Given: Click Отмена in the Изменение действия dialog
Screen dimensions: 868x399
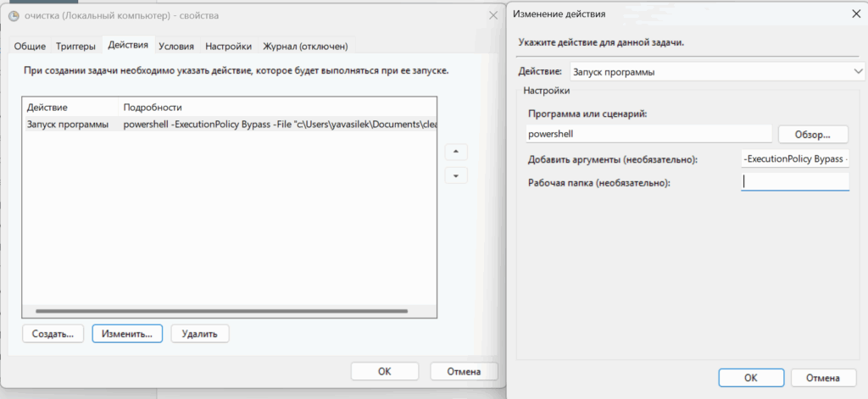Looking at the screenshot, I should 821,377.
